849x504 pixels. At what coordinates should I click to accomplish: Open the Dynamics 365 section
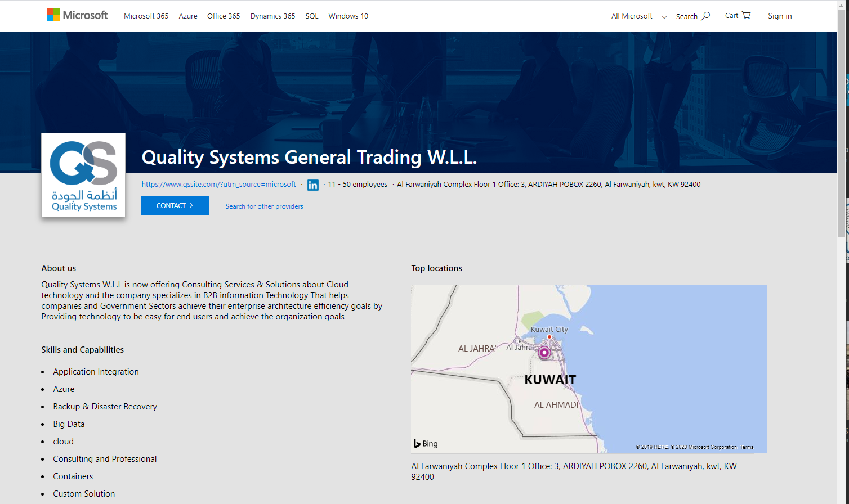(272, 16)
